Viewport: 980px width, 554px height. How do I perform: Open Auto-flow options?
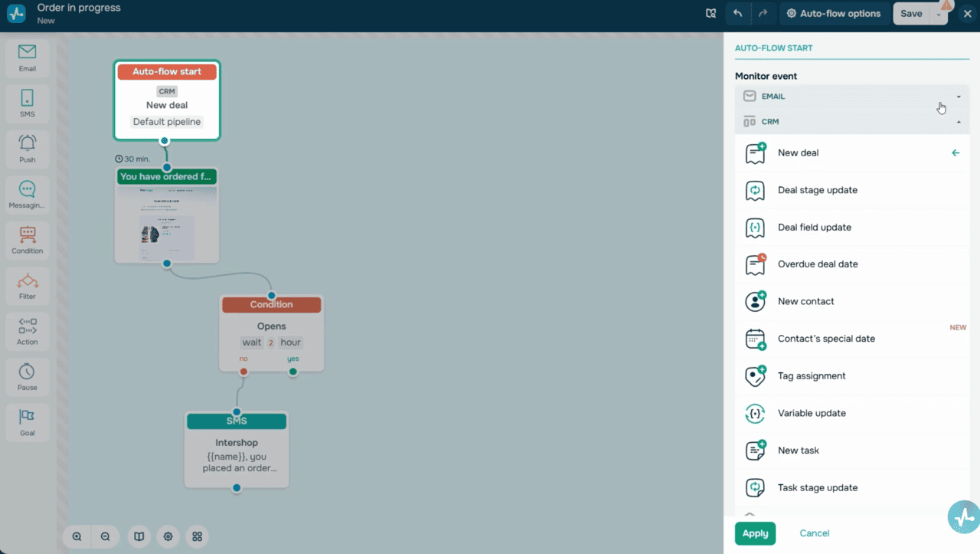tap(835, 14)
